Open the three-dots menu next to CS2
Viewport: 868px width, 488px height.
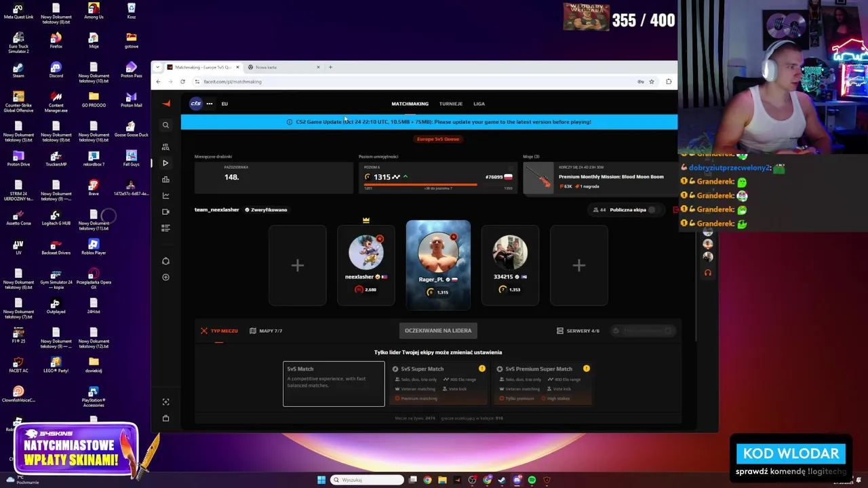coord(210,104)
